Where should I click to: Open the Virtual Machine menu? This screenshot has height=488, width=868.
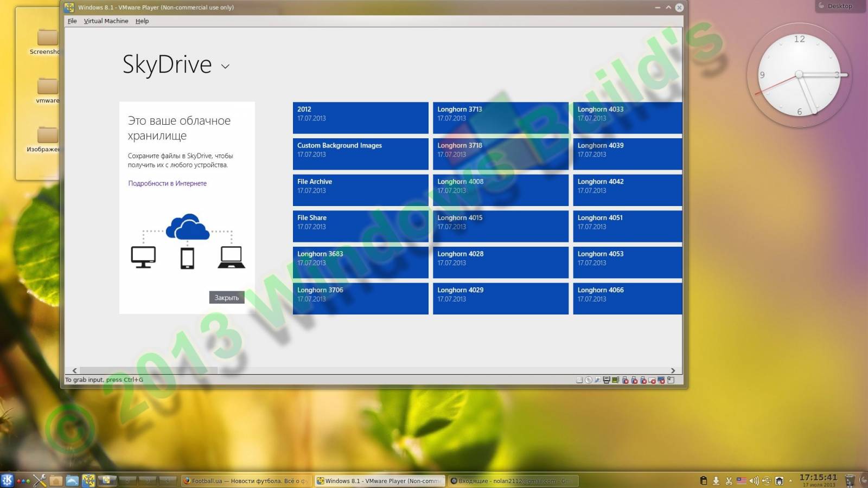(106, 21)
